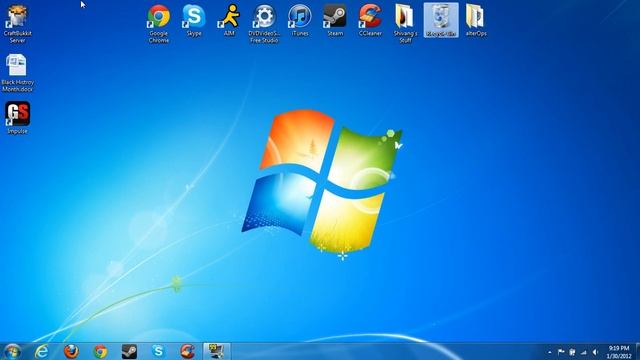Select the Impulse desktop shortcut

(17, 118)
